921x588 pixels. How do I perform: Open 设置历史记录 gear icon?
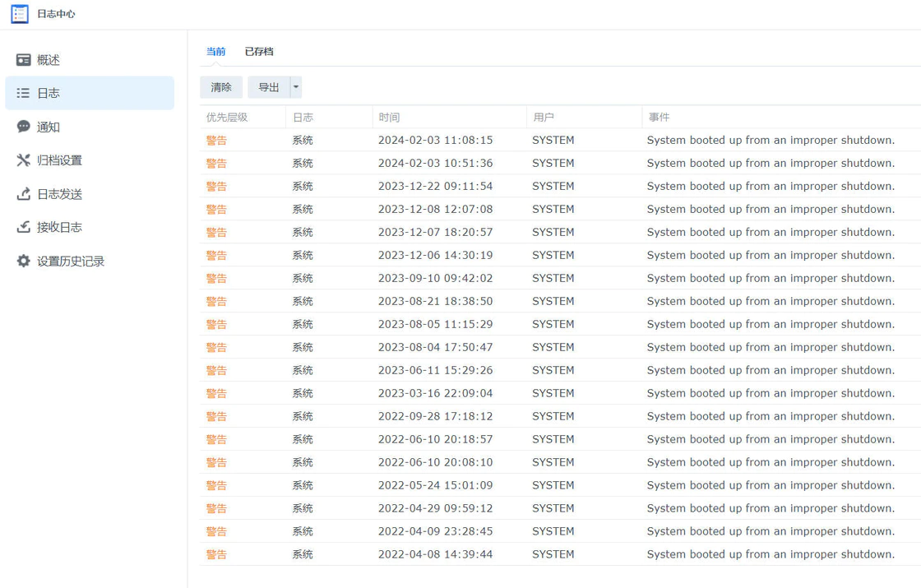[24, 261]
